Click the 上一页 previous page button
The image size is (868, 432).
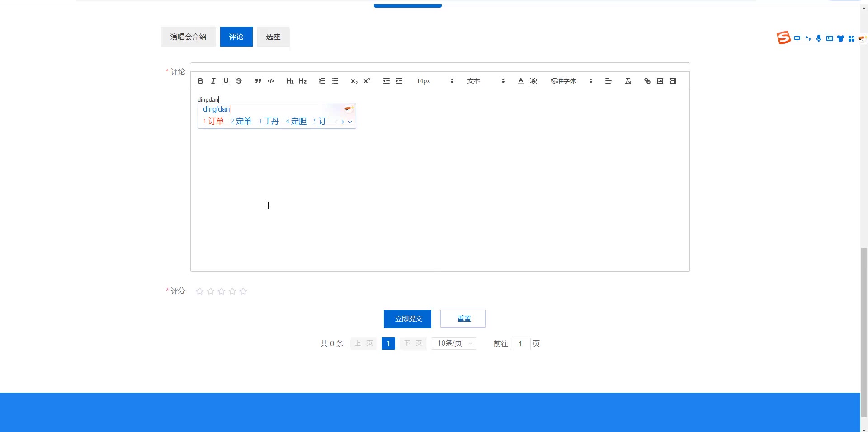[363, 343]
